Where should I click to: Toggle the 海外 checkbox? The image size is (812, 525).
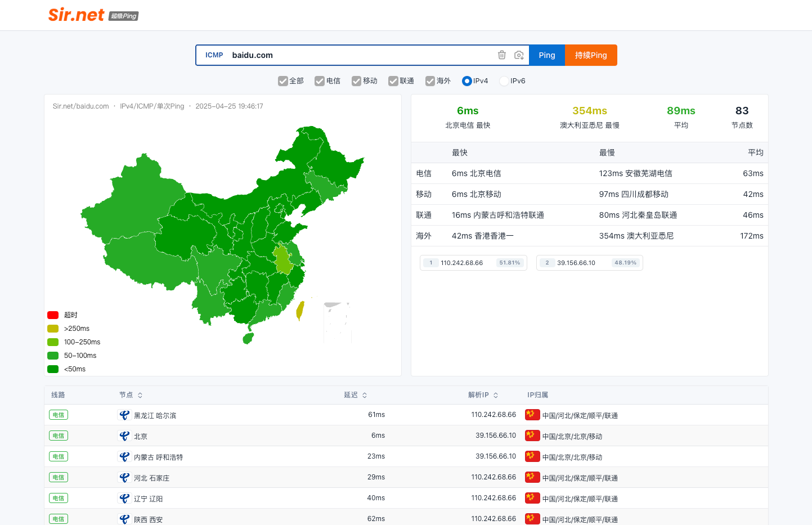coord(430,81)
